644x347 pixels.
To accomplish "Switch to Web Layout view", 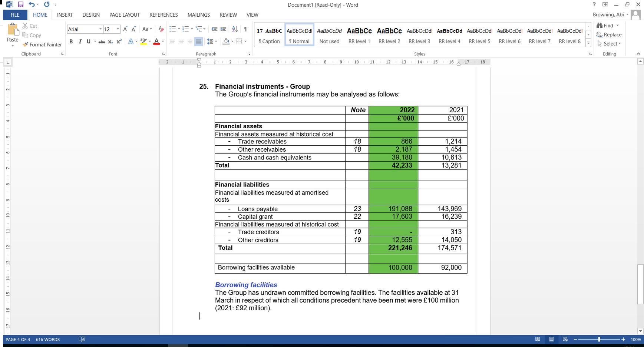I will (x=565, y=339).
